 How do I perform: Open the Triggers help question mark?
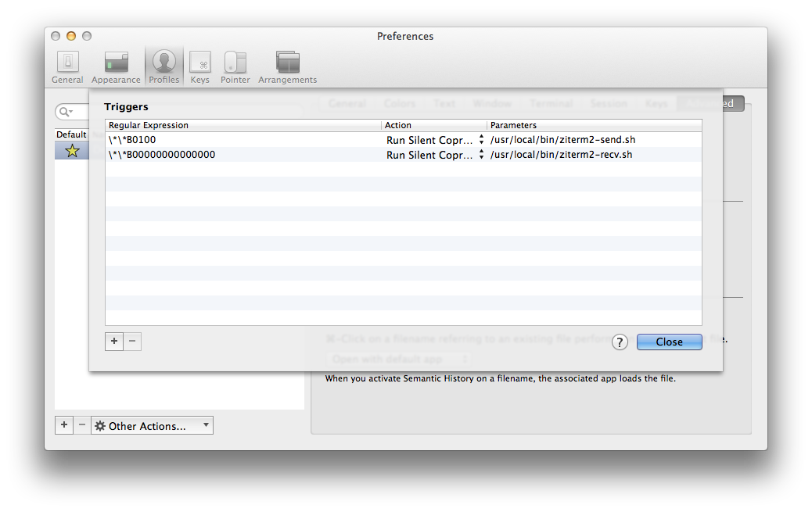tap(620, 342)
